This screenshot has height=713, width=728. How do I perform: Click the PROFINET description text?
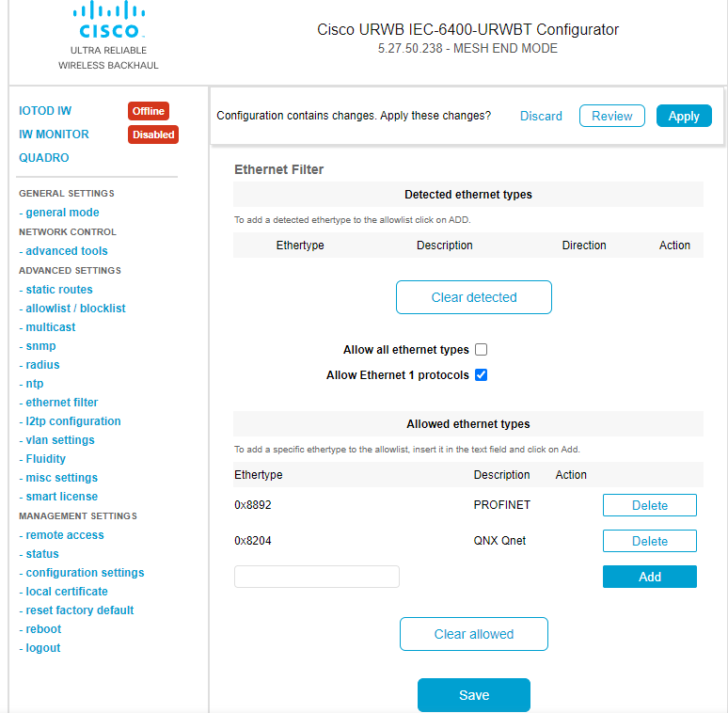[x=502, y=505]
